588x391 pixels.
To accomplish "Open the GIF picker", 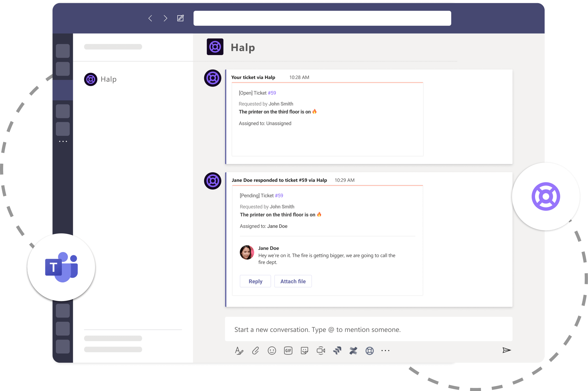I will tap(288, 351).
